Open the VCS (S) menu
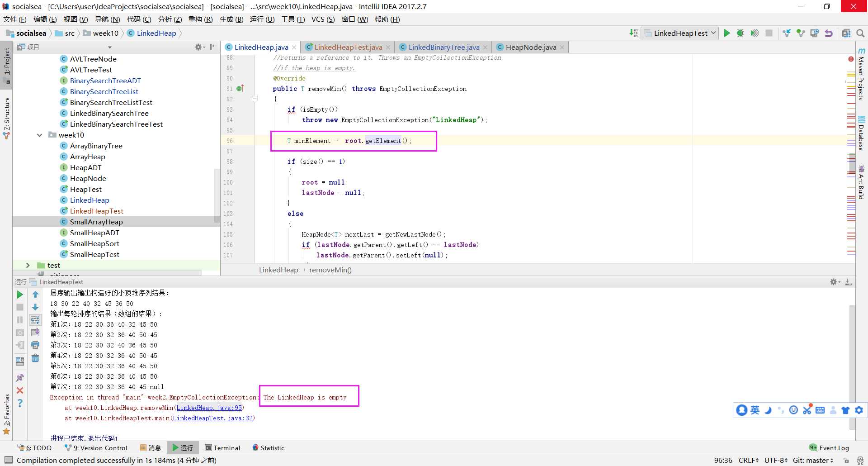 [x=323, y=19]
